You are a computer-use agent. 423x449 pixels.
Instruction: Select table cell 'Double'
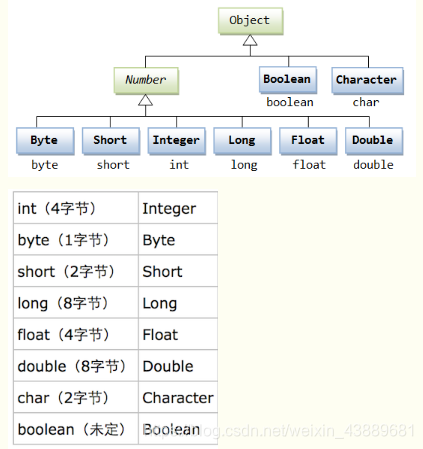point(178,365)
